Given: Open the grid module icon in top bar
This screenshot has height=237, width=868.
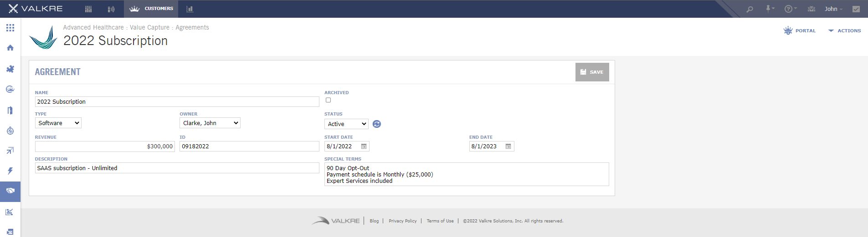Looking at the screenshot, I should coord(88,9).
